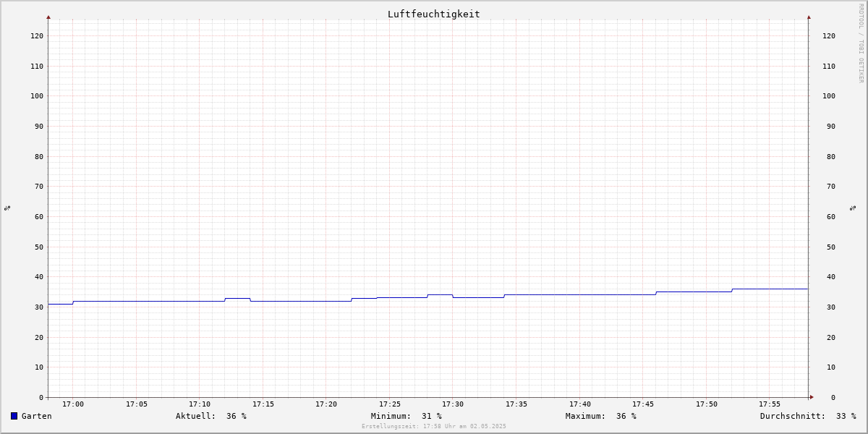Click the 30 label on left axis
Image resolution: width=868 pixels, height=434 pixels.
click(39, 307)
